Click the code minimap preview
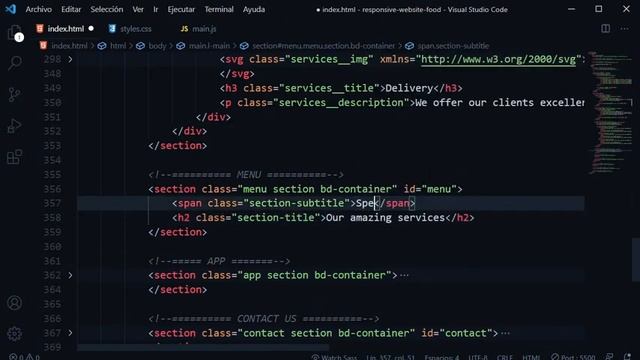 coord(610,112)
